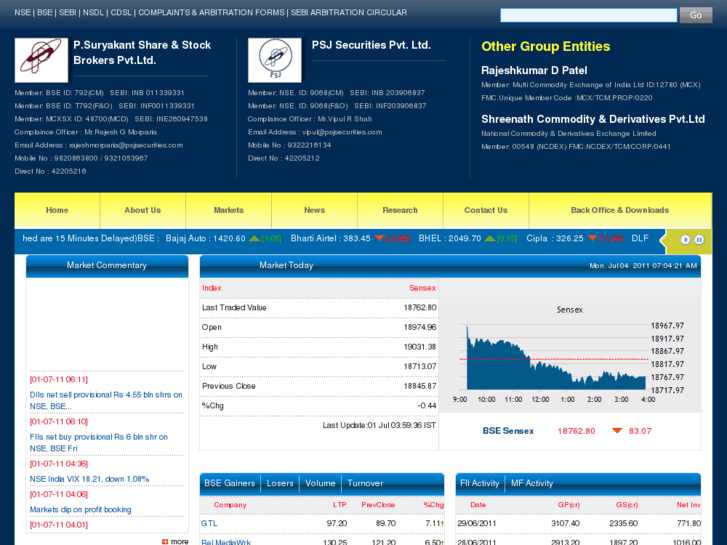
Task: Open Back Office & Downloads menu
Action: coord(620,210)
